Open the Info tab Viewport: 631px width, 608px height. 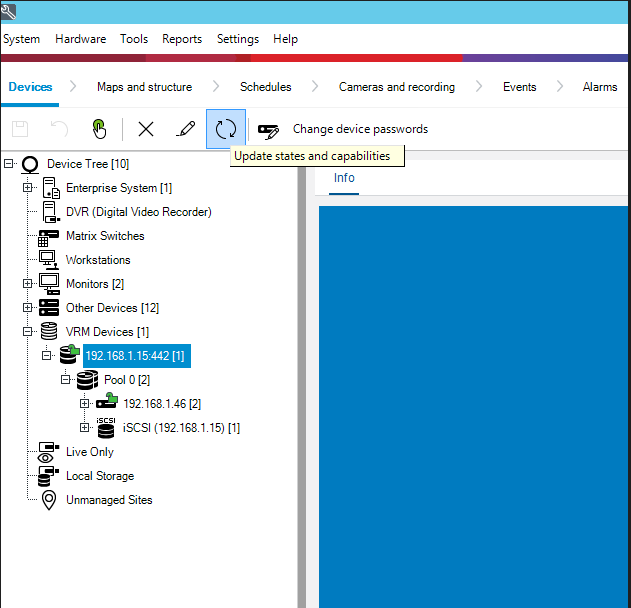pyautogui.click(x=344, y=178)
